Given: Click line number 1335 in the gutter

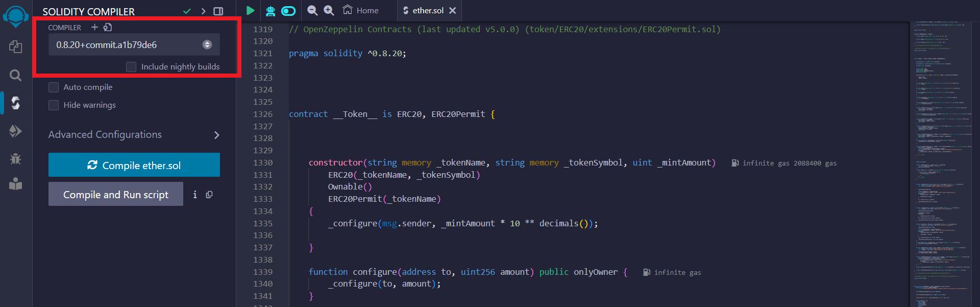Looking at the screenshot, I should coord(263,223).
